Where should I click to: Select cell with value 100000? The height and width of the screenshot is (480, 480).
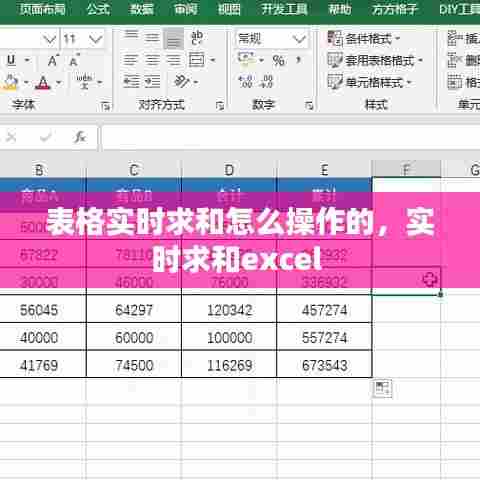click(x=229, y=337)
